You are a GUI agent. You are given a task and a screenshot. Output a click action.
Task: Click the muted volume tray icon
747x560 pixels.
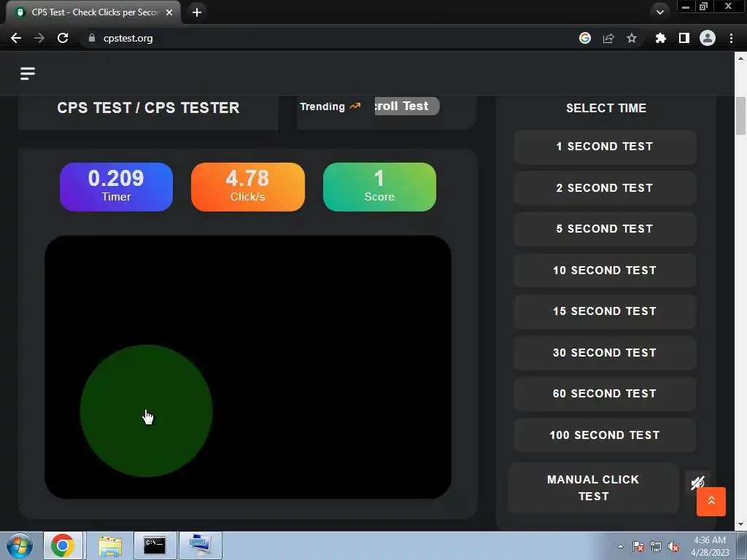673,546
